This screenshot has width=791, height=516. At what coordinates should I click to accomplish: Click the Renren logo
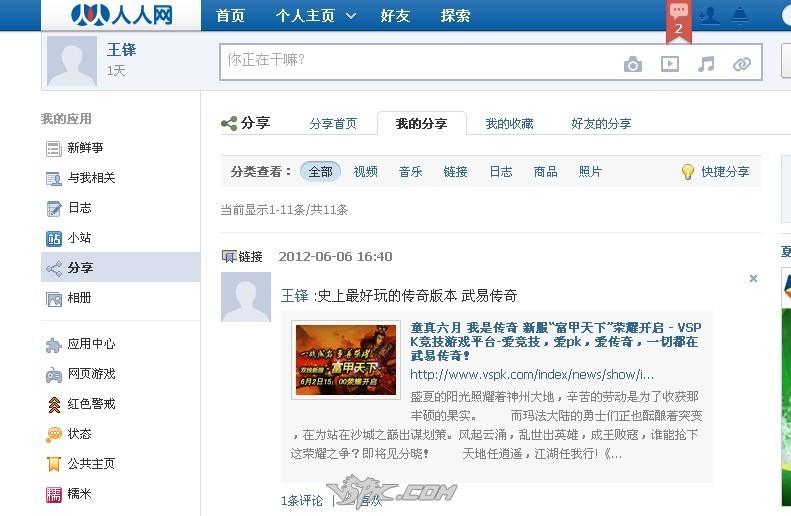point(122,15)
